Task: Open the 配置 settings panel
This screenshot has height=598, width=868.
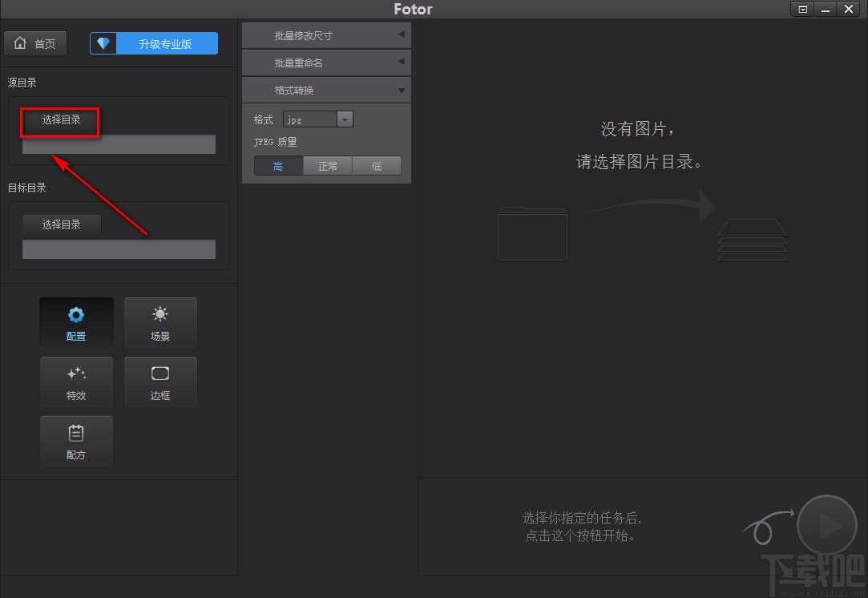Action: pos(76,322)
